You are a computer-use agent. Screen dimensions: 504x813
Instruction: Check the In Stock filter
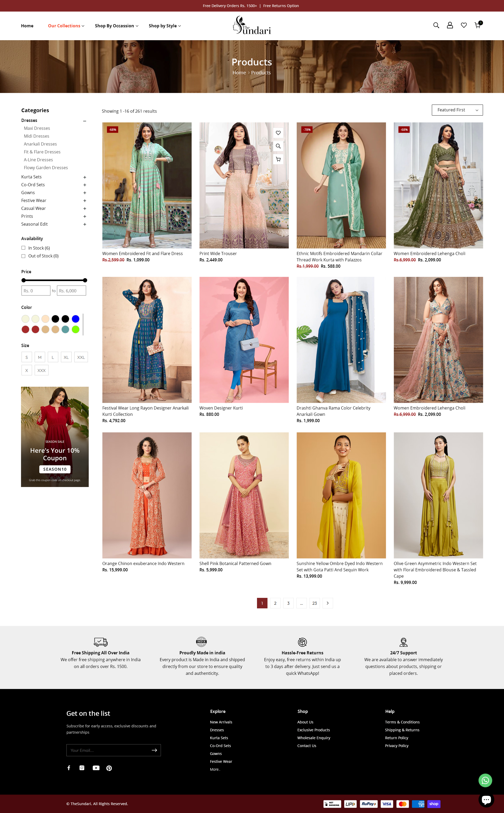(x=23, y=248)
